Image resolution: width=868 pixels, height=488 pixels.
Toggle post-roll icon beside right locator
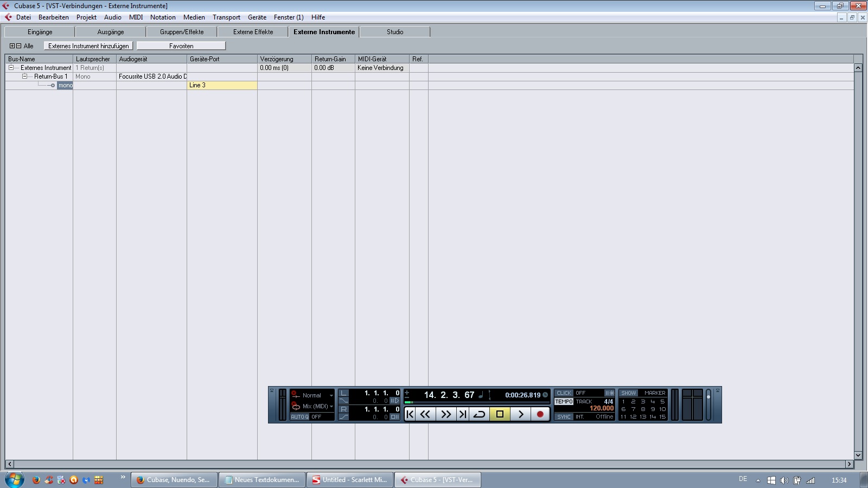coord(394,417)
